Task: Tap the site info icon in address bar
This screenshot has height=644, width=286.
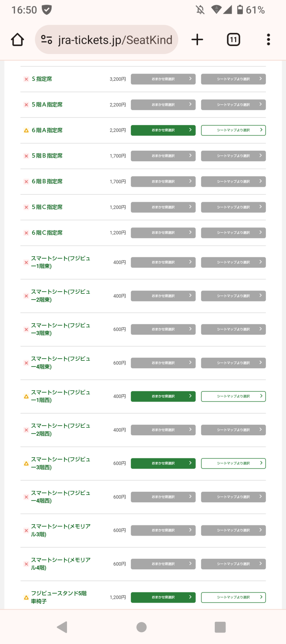Action: pos(47,40)
